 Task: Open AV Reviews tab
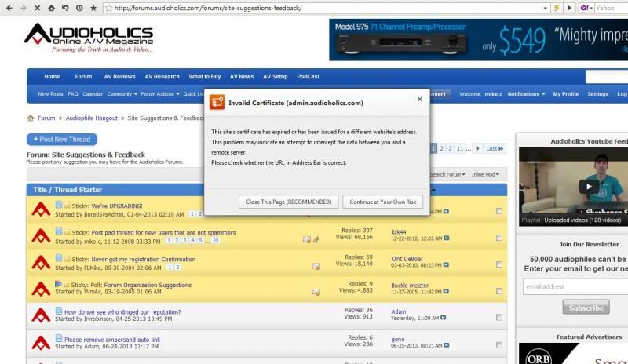pyautogui.click(x=120, y=76)
